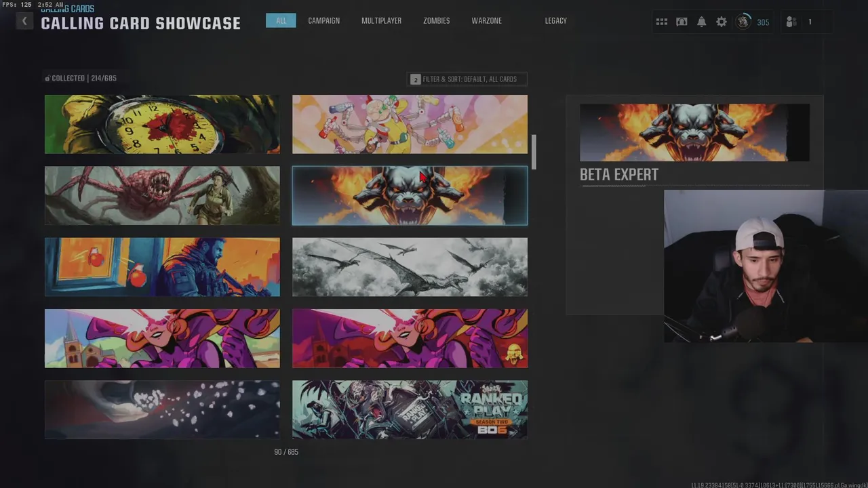
Task: Select the dark shattering debris card
Action: point(162,409)
